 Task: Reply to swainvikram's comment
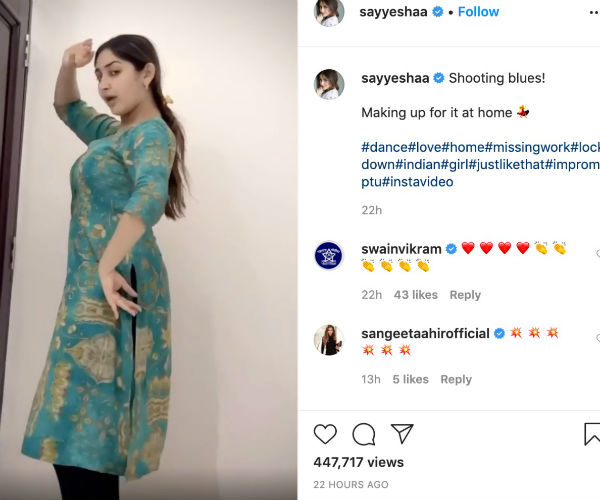(465, 295)
